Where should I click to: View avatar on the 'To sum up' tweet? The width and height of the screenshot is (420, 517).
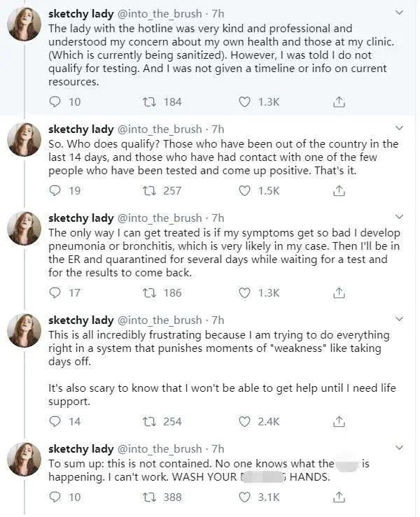24,458
